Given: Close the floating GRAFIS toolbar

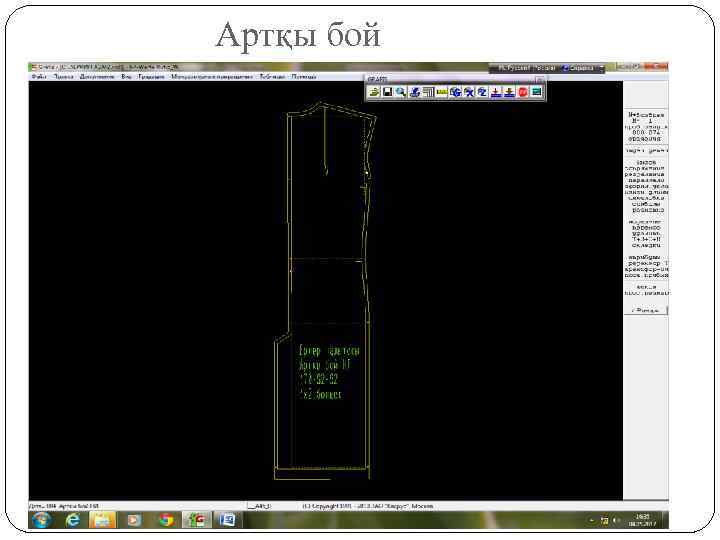Looking at the screenshot, I should click(540, 79).
